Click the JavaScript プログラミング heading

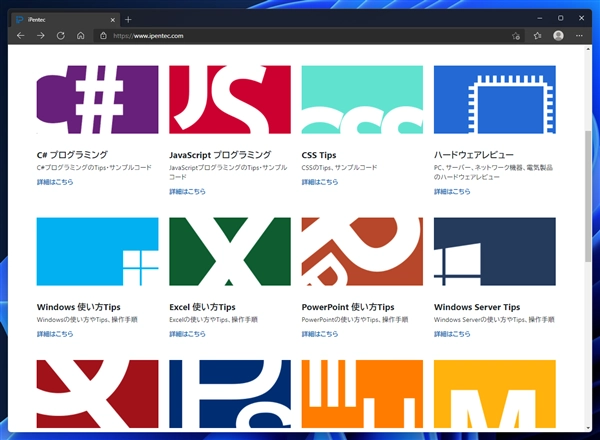coord(220,155)
